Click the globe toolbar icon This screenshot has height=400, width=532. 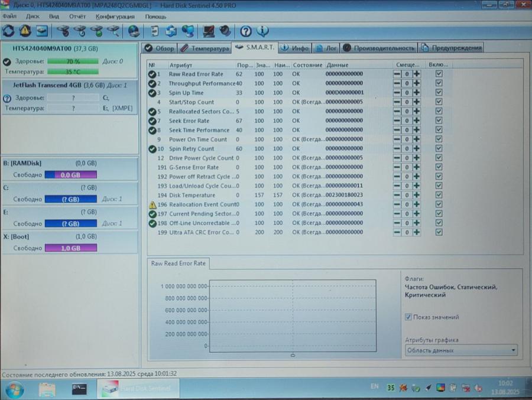coord(134,31)
